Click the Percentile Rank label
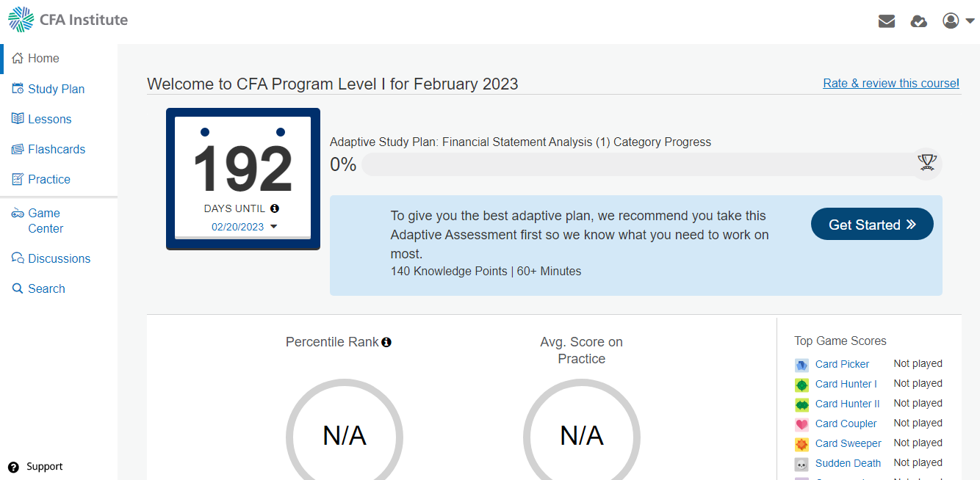This screenshot has width=980, height=480. 332,342
